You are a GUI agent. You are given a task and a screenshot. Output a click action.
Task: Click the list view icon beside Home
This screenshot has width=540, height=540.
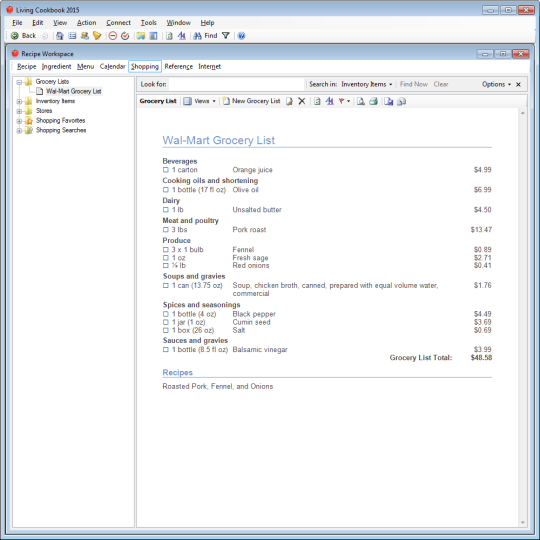pyautogui.click(x=72, y=35)
